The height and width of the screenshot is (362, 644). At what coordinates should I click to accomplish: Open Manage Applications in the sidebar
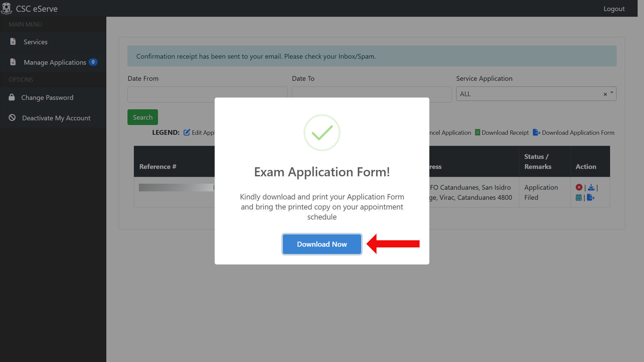click(53, 62)
